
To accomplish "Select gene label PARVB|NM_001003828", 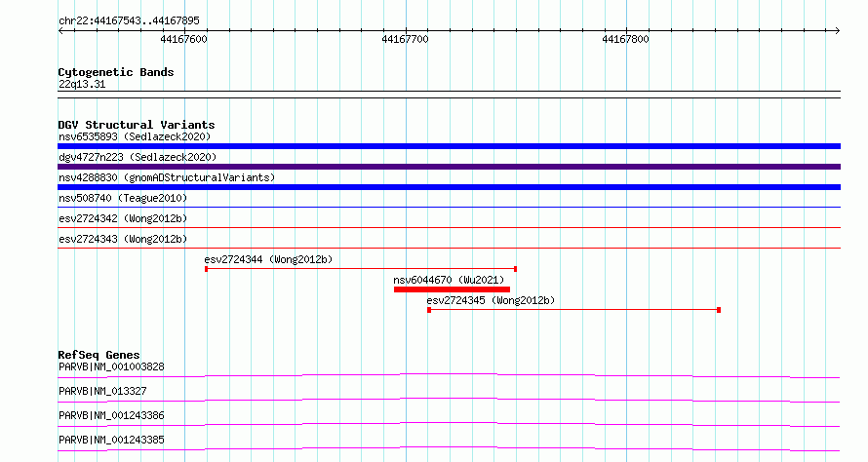I will [111, 366].
